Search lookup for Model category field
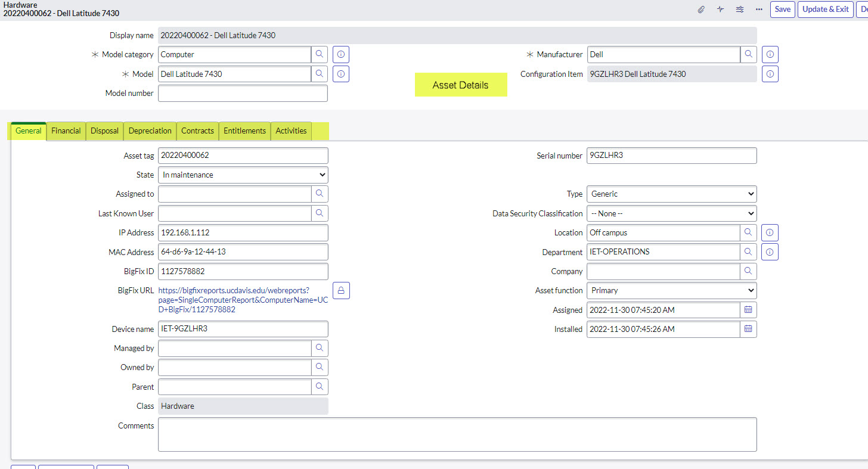This screenshot has width=868, height=469. [320, 54]
